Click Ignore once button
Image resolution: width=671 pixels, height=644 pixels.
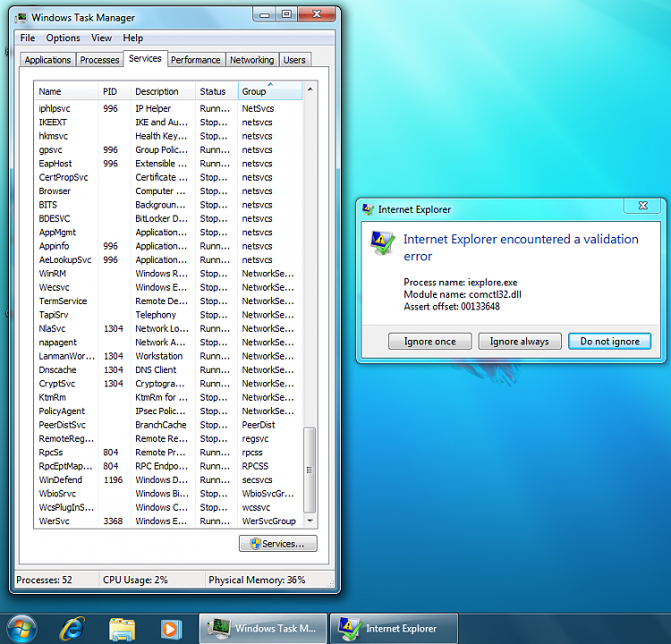click(430, 341)
